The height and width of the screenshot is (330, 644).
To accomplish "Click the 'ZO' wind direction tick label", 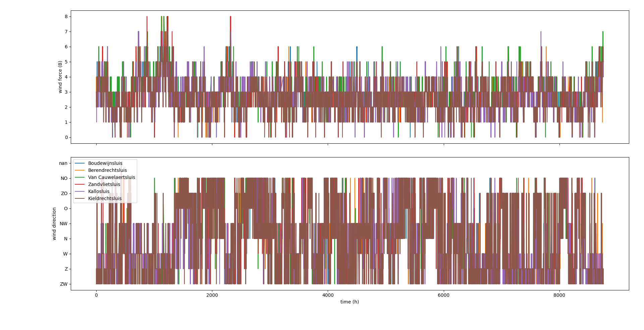I will click(x=64, y=194).
